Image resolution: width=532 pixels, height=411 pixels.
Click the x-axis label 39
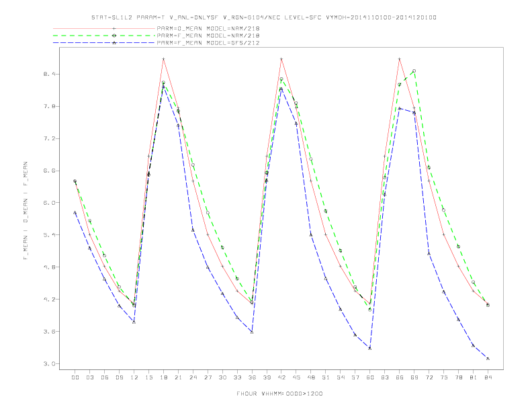point(267,377)
